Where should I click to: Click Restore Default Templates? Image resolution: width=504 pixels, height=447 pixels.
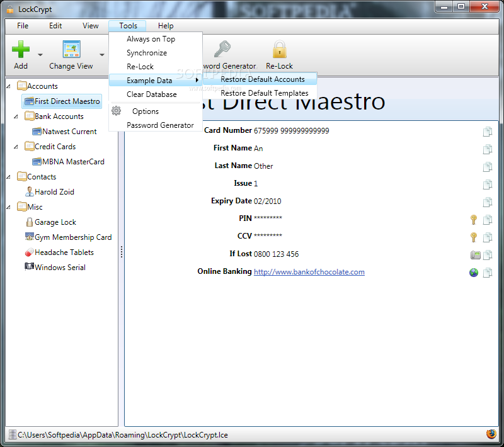coord(260,93)
